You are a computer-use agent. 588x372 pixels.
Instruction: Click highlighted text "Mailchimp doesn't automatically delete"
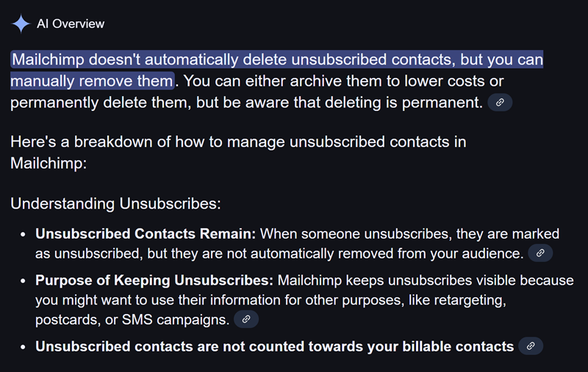(x=150, y=60)
